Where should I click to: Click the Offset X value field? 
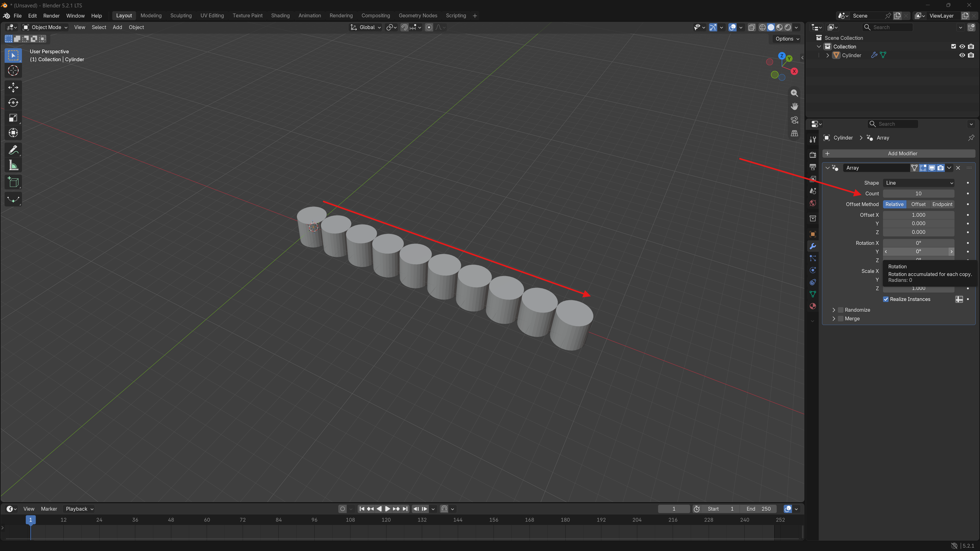[x=918, y=215]
